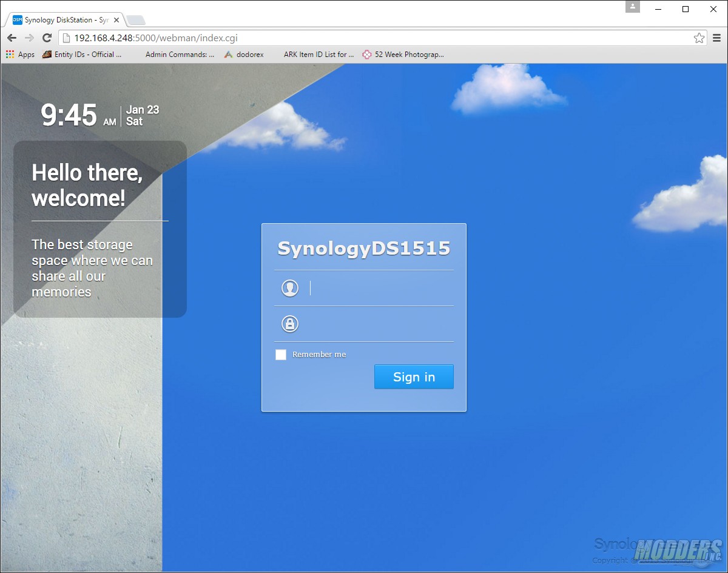
Task: Click the padlock password icon
Action: click(x=290, y=324)
